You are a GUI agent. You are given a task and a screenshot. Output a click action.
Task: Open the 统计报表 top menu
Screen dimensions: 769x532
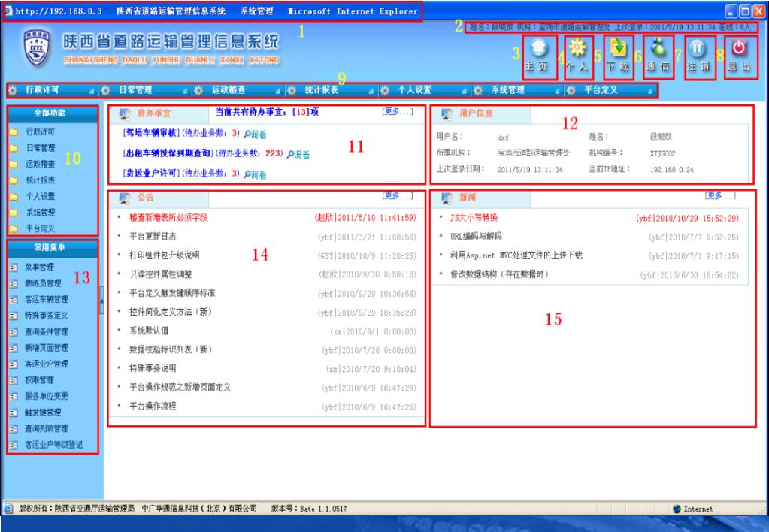click(322, 90)
